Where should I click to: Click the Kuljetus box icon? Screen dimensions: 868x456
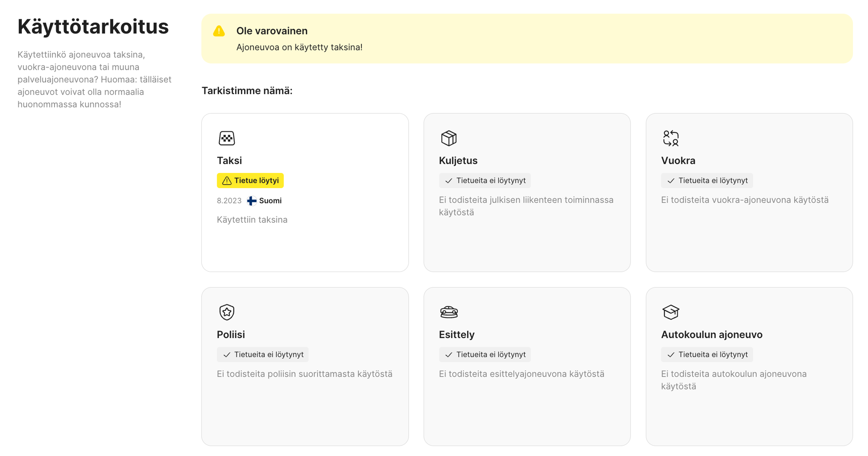[448, 138]
